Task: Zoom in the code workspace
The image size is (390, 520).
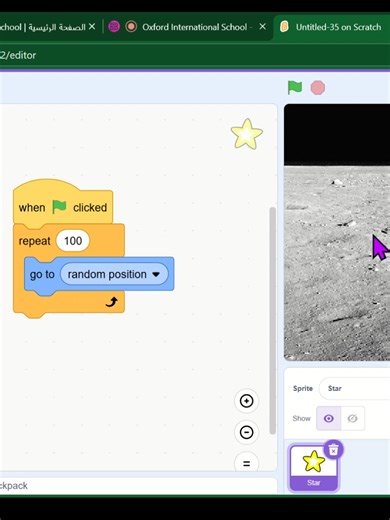Action: 246,401
